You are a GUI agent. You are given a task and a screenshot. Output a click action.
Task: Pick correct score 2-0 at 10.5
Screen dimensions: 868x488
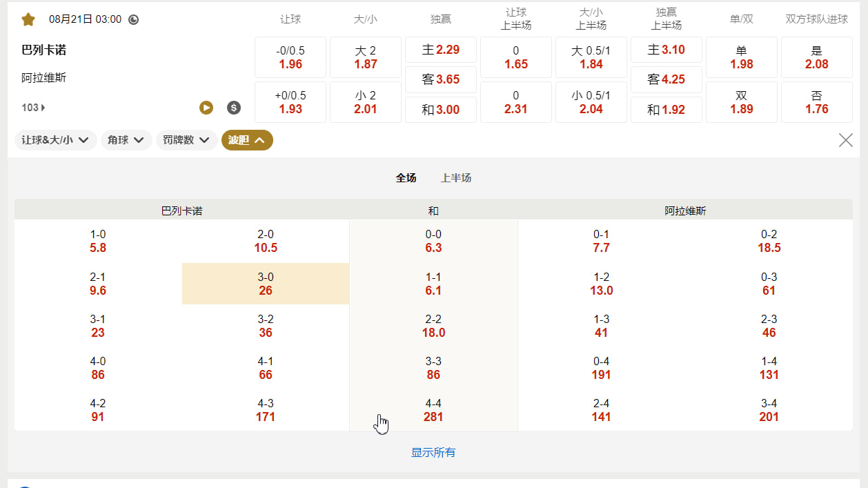(x=266, y=241)
